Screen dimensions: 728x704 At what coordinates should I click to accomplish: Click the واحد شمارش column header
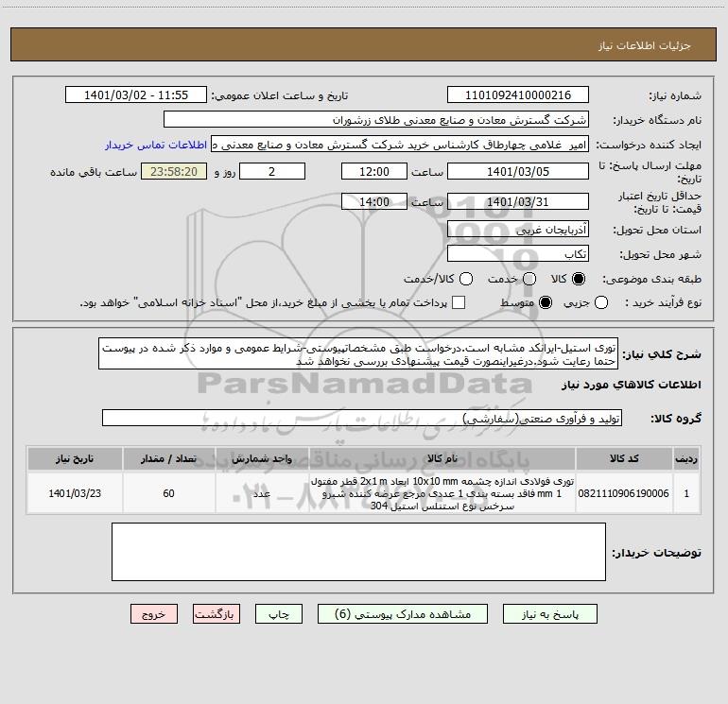coord(262,459)
